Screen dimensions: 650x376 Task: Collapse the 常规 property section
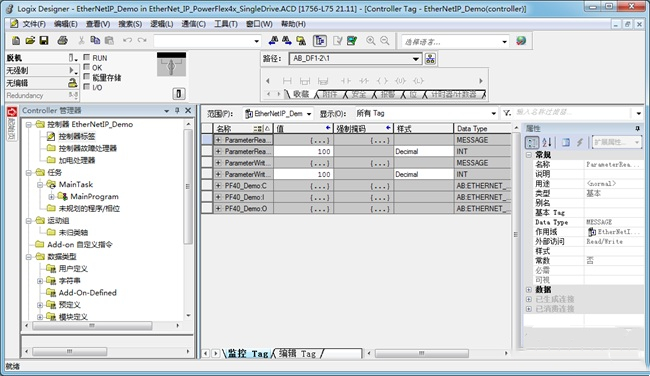point(529,155)
